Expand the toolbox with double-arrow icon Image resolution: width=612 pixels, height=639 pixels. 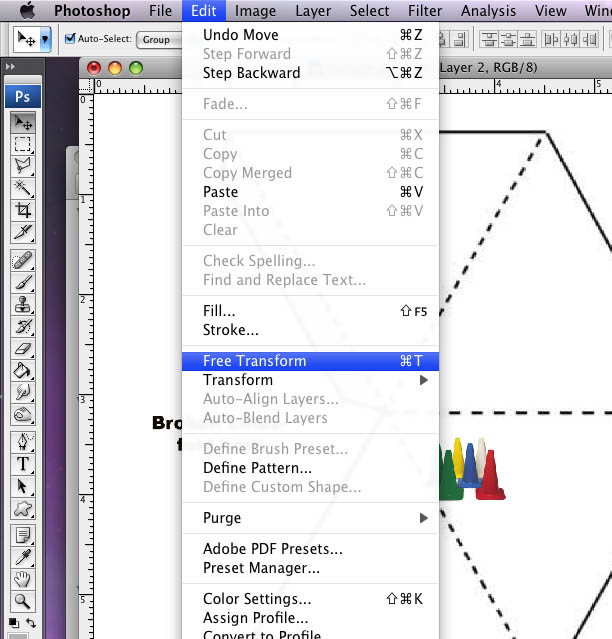(x=10, y=66)
